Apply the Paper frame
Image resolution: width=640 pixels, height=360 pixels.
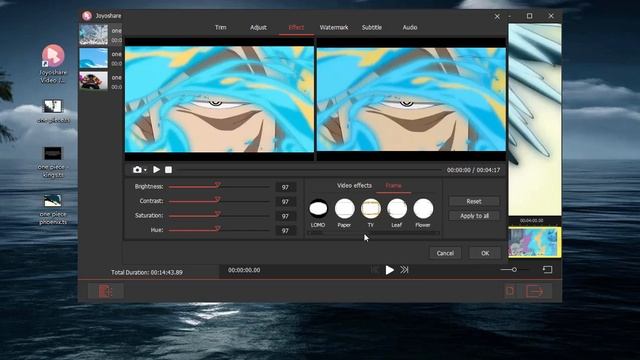[x=344, y=209]
